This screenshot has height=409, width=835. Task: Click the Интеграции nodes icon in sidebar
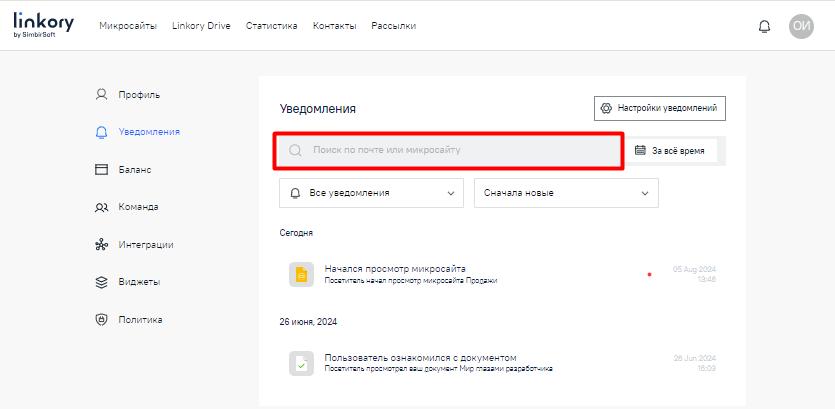(101, 245)
